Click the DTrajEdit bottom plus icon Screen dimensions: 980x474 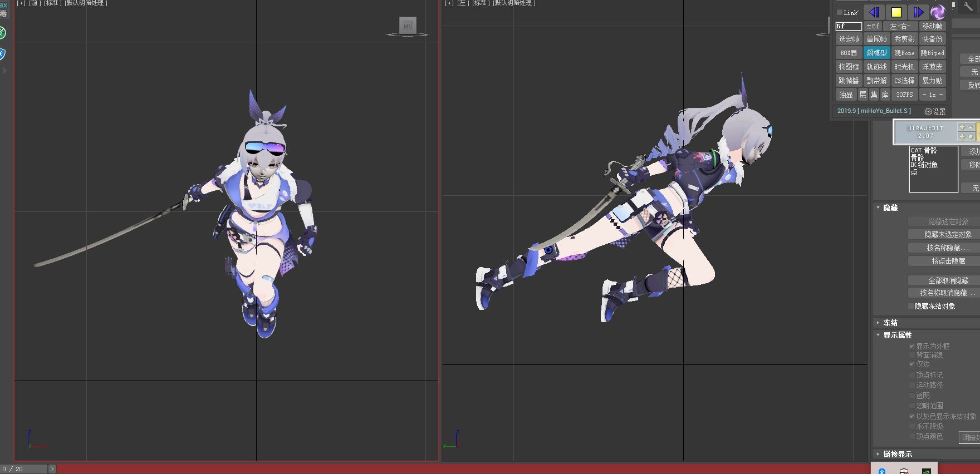coord(962,136)
